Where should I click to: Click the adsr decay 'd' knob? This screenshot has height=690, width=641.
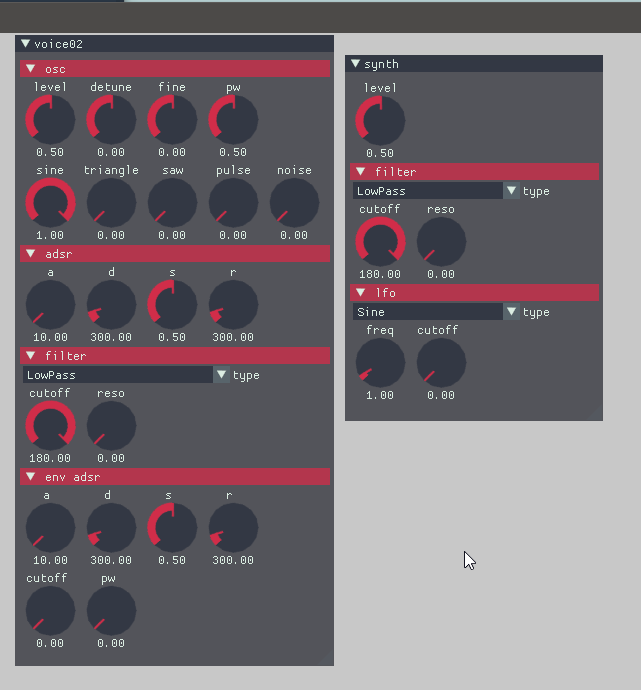111,305
